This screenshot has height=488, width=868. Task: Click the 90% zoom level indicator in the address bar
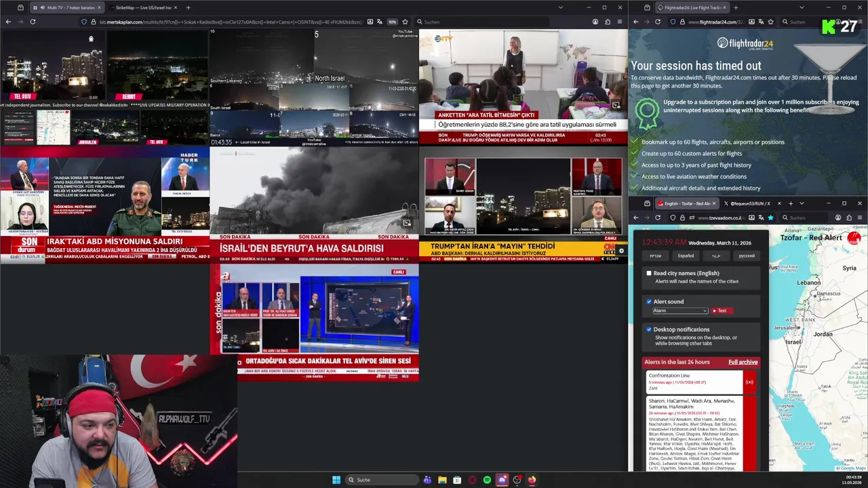pos(392,22)
